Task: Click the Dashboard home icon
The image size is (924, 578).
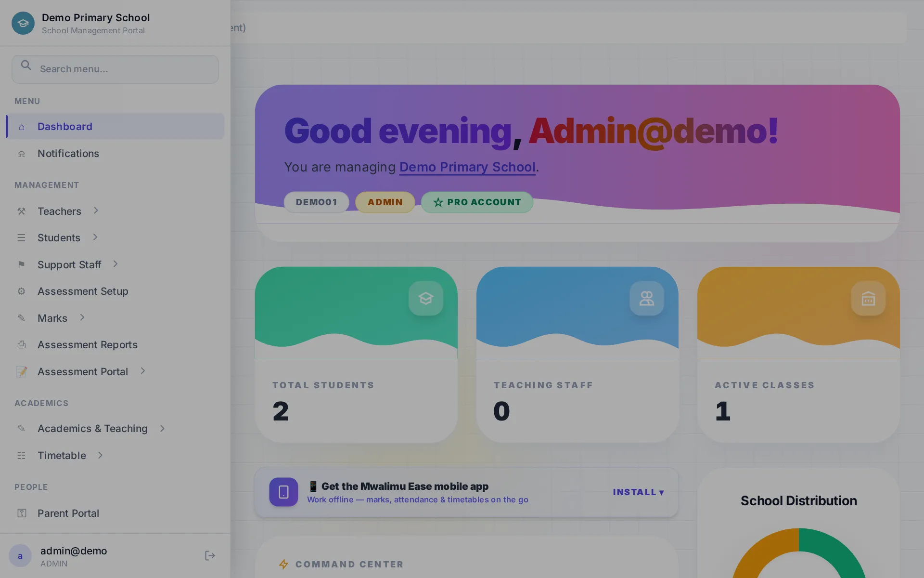Action: (x=21, y=127)
